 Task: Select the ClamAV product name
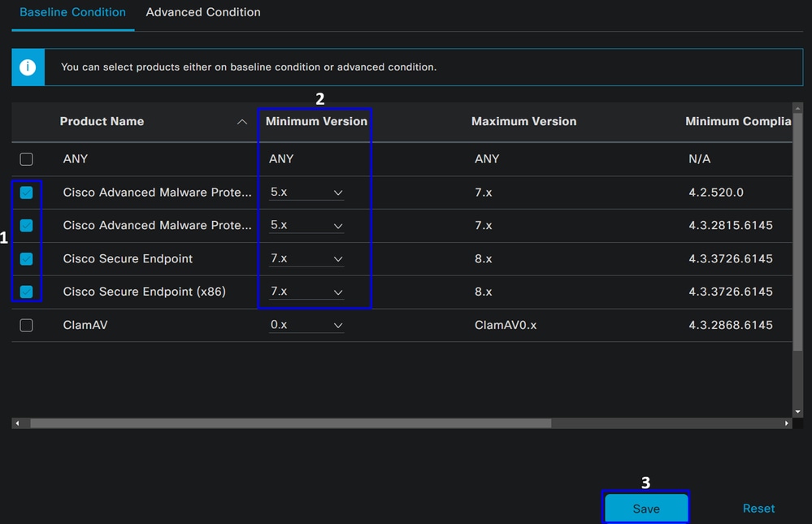(85, 325)
